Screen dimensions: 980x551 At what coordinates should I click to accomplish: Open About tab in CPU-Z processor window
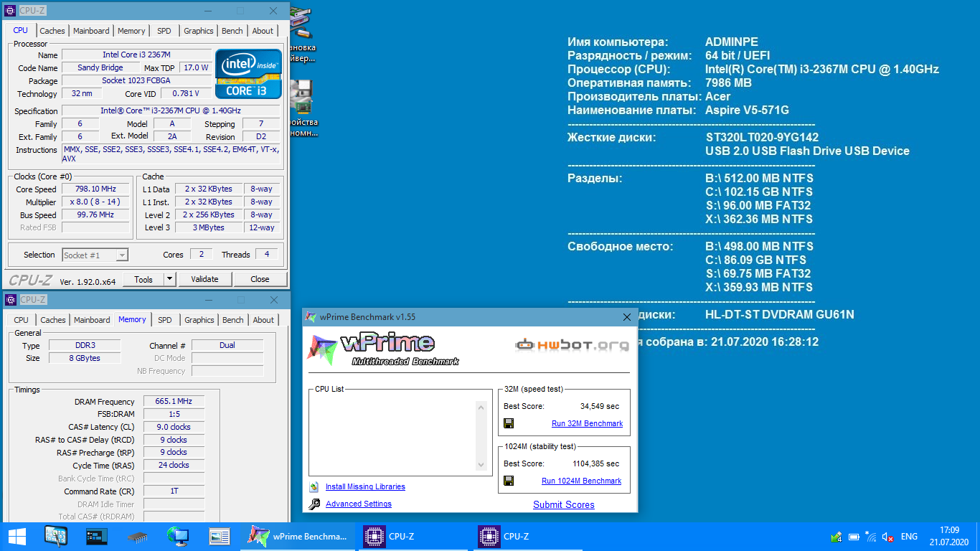[263, 31]
